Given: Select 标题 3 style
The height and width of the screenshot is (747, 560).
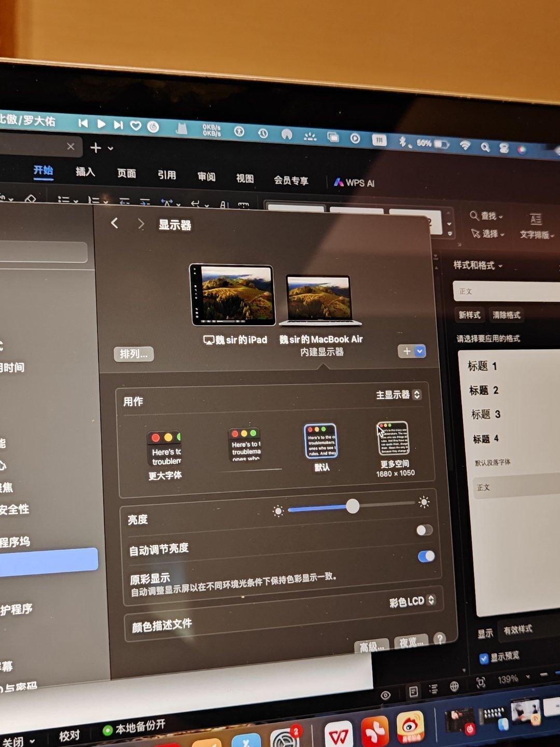Looking at the screenshot, I should point(485,414).
